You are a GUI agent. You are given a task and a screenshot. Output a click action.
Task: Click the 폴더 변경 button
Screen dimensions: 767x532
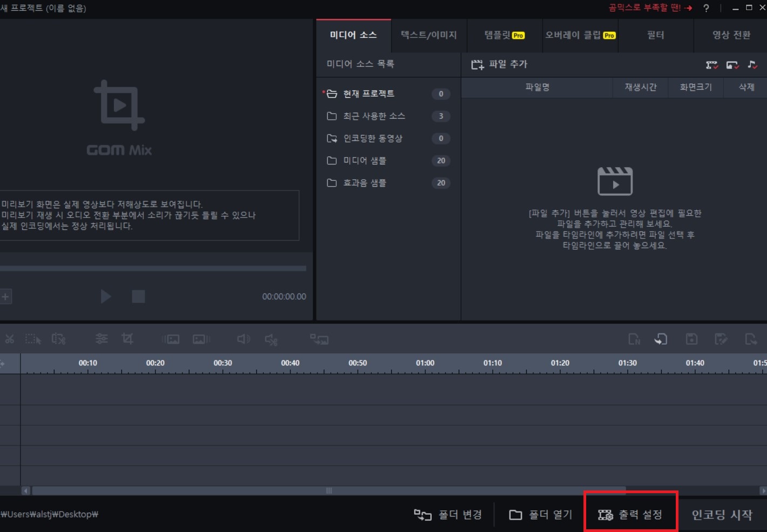pyautogui.click(x=448, y=515)
